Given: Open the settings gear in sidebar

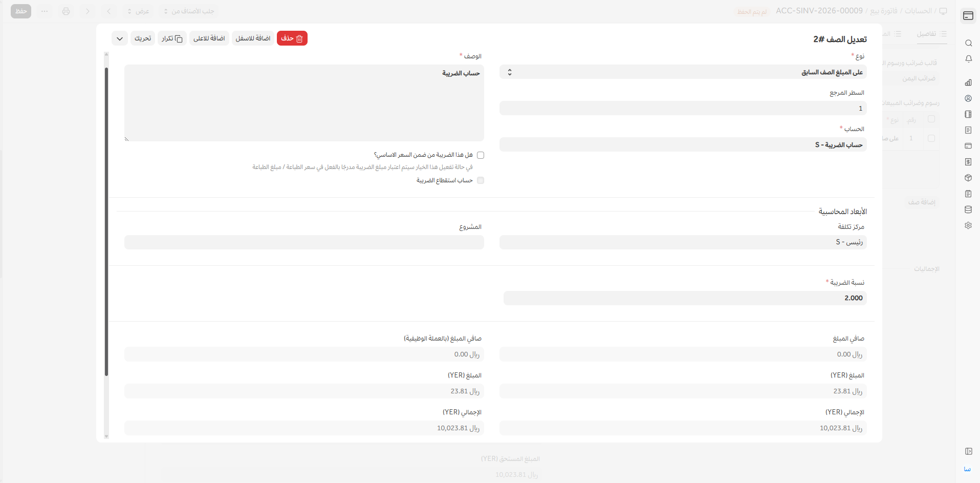Looking at the screenshot, I should tap(968, 225).
